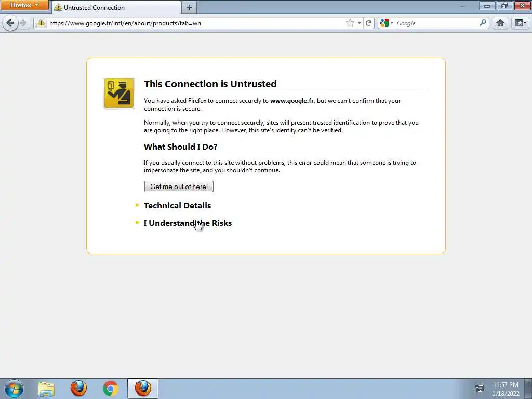Open a new tab with plus button

189,7
